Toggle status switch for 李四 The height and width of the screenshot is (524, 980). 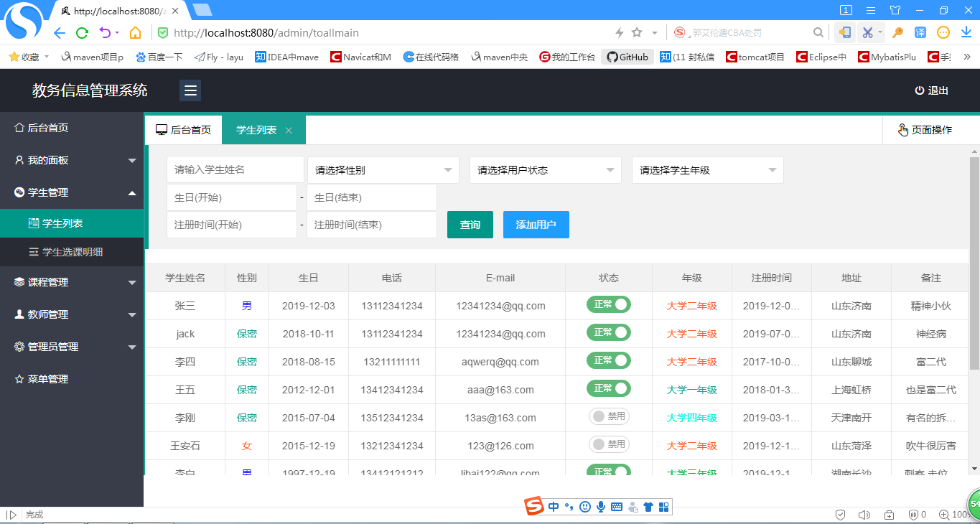(x=608, y=360)
